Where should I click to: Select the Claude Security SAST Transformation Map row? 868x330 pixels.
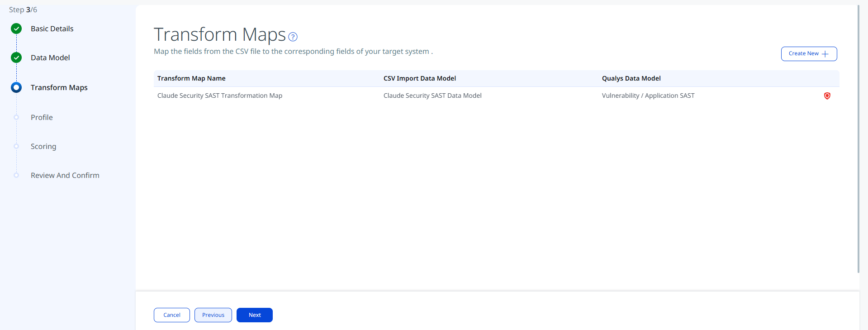496,96
